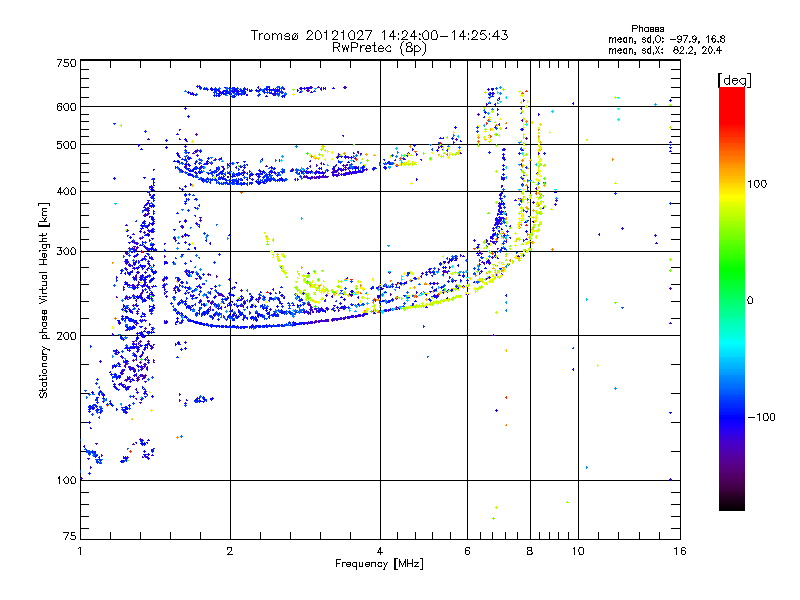Image resolution: width=800 pixels, height=600 pixels.
Task: Click the x-axis tick label '1'
Action: (x=80, y=551)
